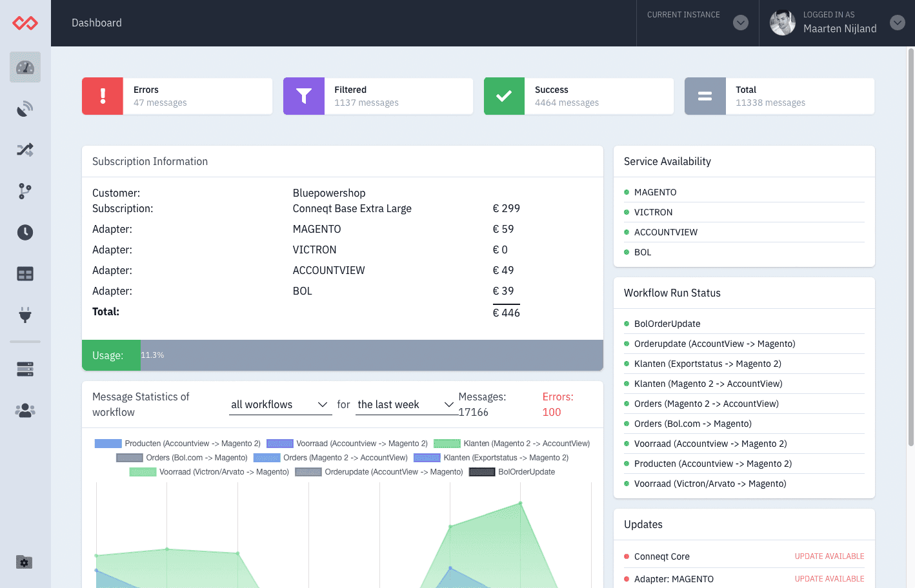Click the Bluepowershop customer name
Screen dimensions: 915x588
[329, 193]
